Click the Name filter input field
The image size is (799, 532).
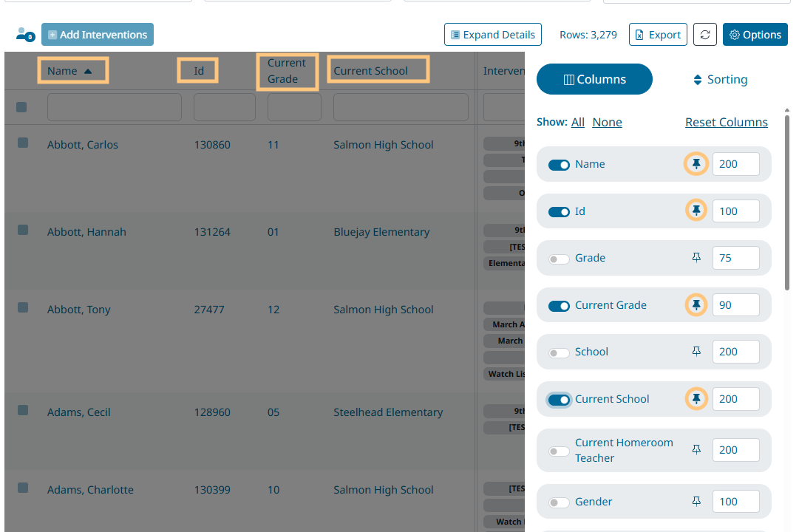click(114, 107)
